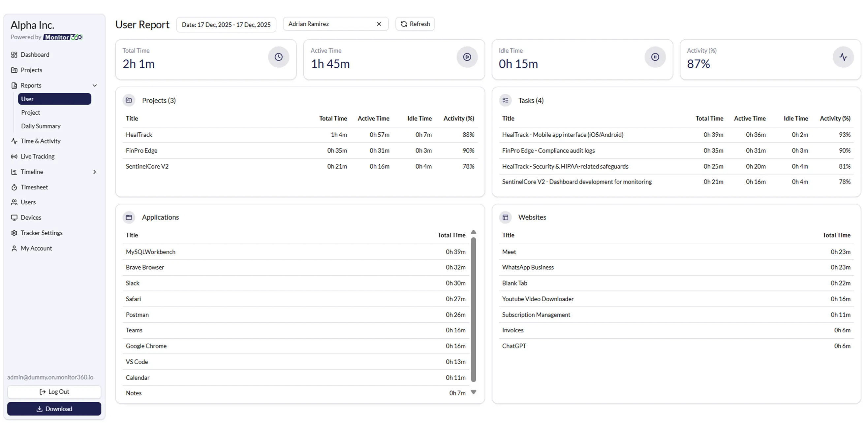The width and height of the screenshot is (868, 433).
Task: Click the Devices monitor icon
Action: tap(14, 217)
